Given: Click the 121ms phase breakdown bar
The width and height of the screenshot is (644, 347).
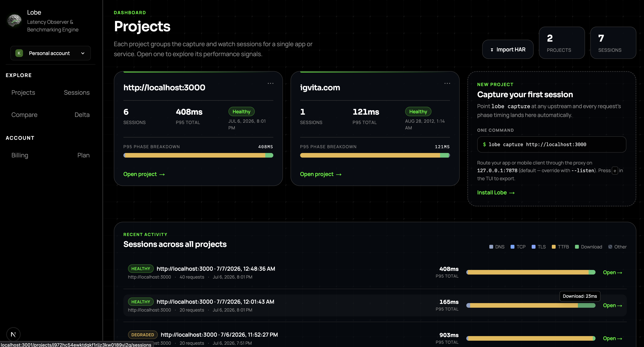Looking at the screenshot, I should tap(375, 155).
